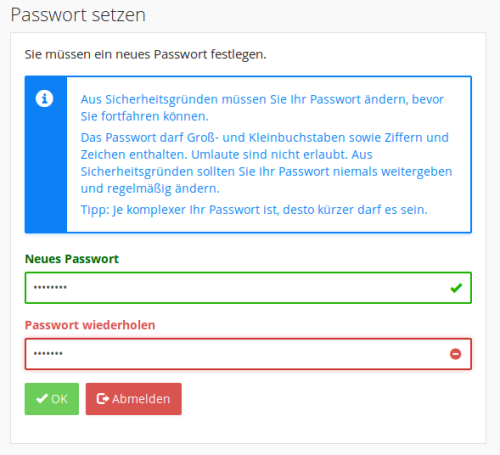Click the Passwort setzen page heading
The height and width of the screenshot is (455, 500).
tap(78, 15)
